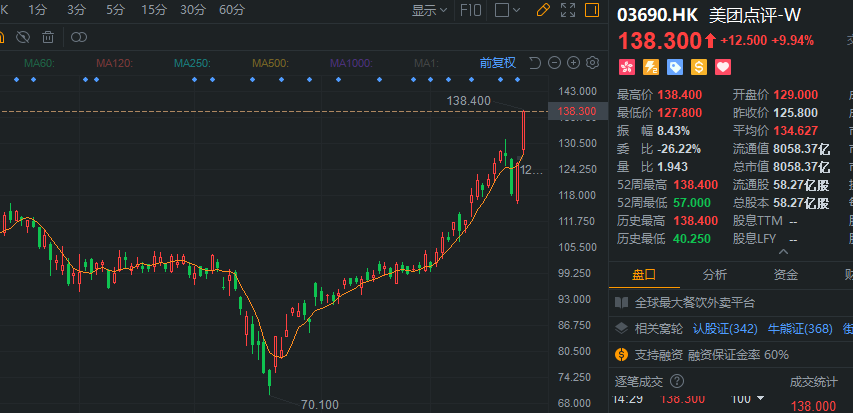The image size is (853, 413).
Task: Select the 分析 tab
Action: (x=714, y=275)
